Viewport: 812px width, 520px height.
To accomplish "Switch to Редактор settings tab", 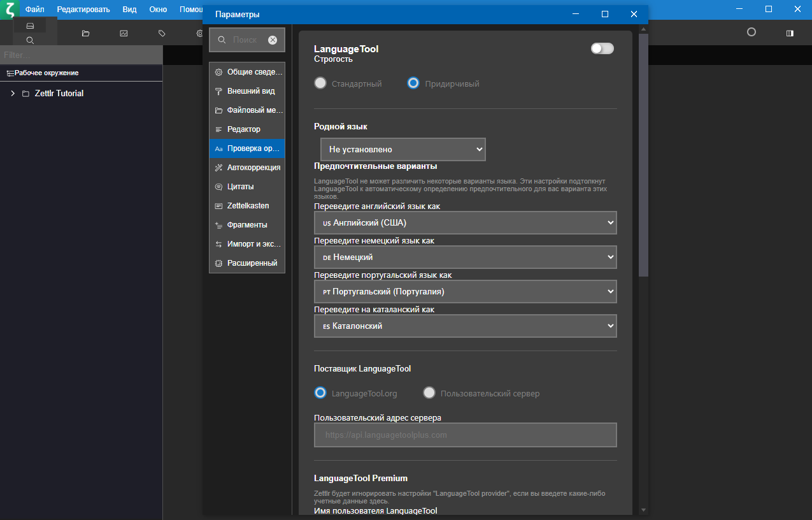I will pos(247,129).
